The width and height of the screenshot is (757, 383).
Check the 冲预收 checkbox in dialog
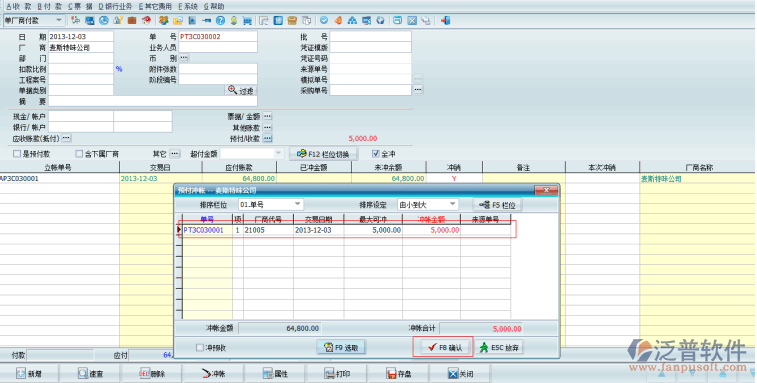[200, 347]
